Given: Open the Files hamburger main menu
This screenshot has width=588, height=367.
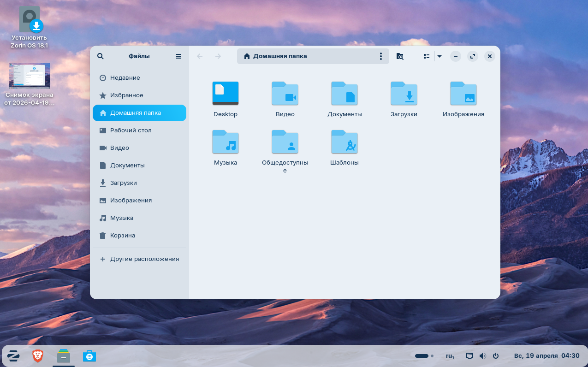Looking at the screenshot, I should coord(178,56).
